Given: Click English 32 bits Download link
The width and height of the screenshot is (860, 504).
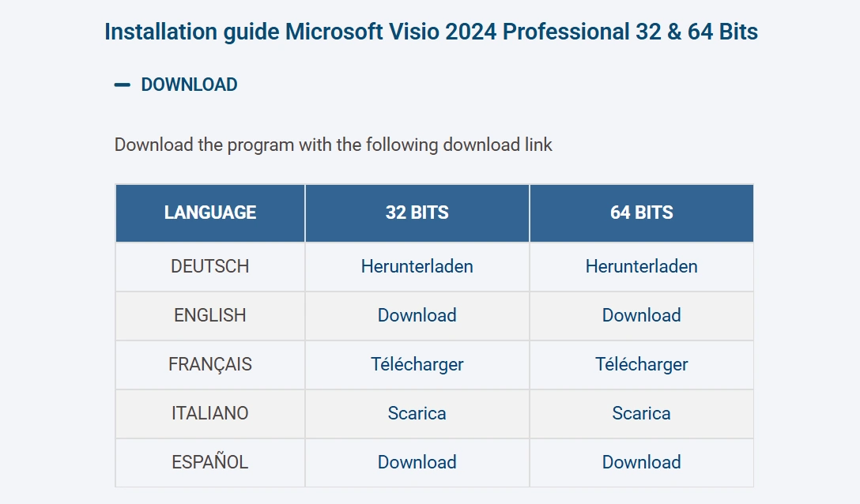Looking at the screenshot, I should [417, 315].
